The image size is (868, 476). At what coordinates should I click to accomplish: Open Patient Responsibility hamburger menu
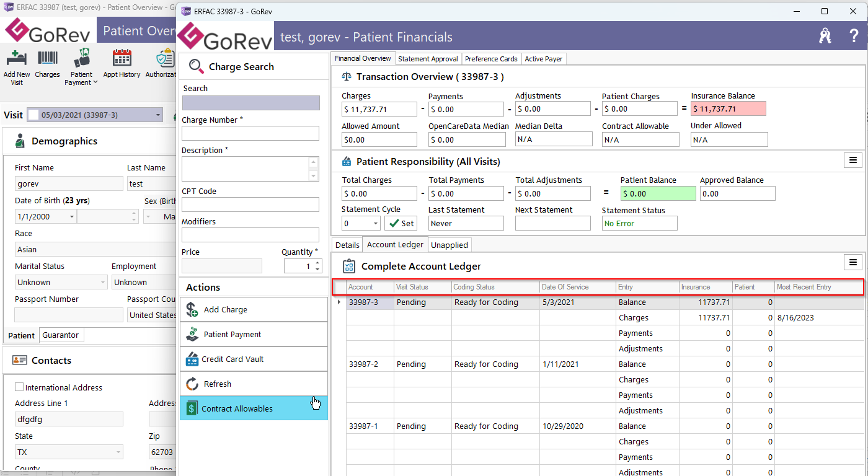[x=853, y=161]
